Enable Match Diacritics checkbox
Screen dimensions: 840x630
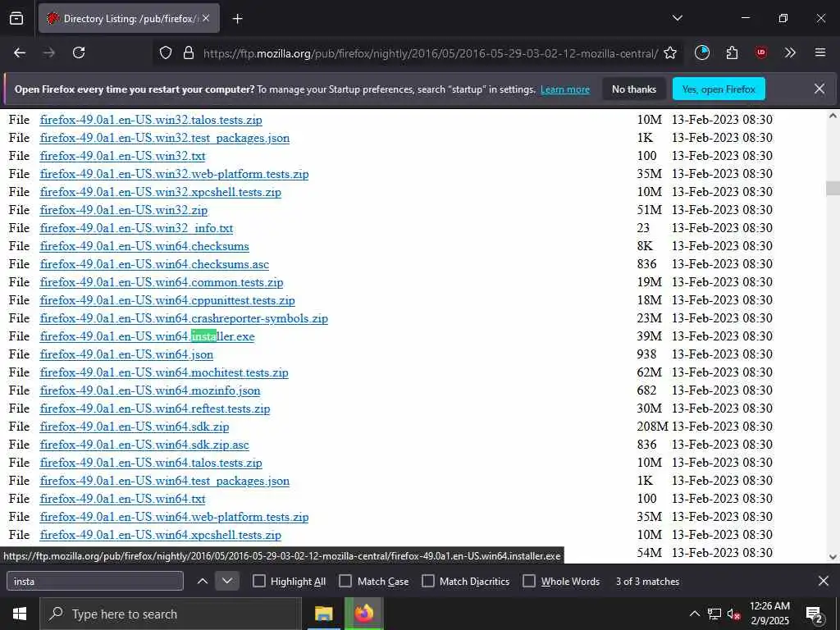(428, 581)
